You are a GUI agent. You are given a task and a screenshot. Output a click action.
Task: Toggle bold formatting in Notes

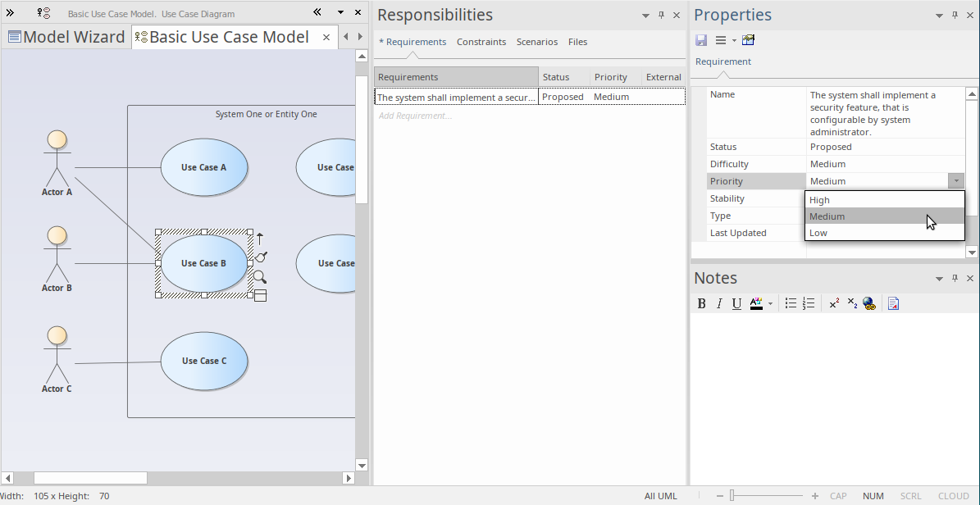coord(701,303)
